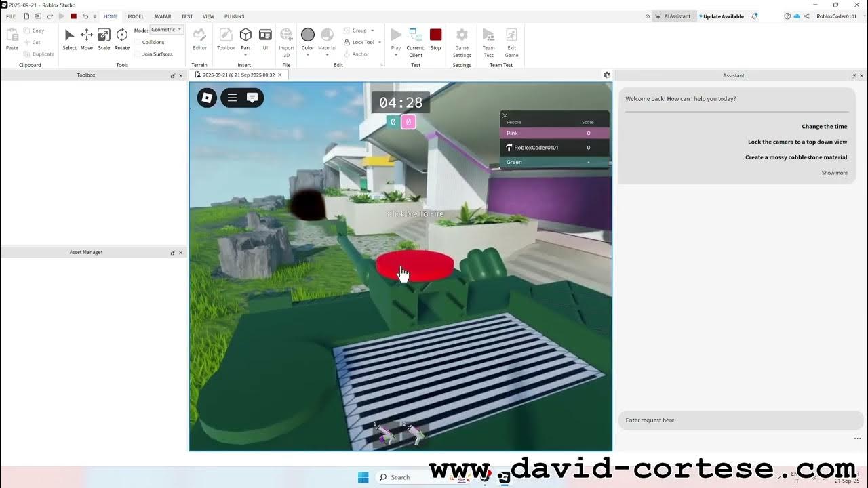Switch to the HOME ribbon tab
The height and width of the screenshot is (488, 868).
(x=111, y=16)
